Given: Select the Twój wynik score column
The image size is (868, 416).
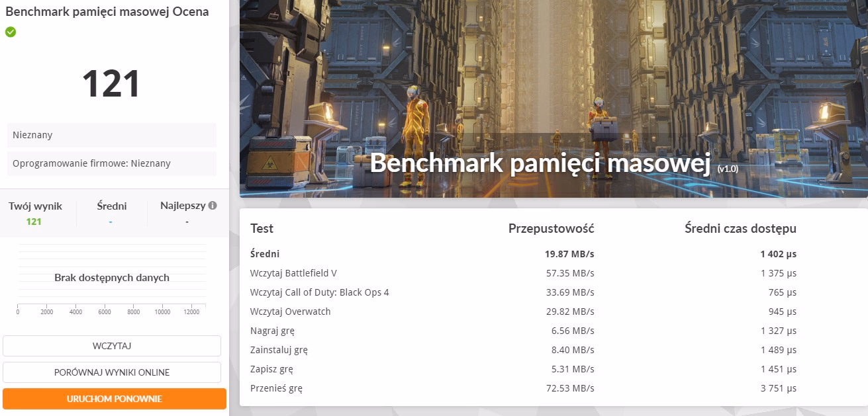Looking at the screenshot, I should 34,214.
